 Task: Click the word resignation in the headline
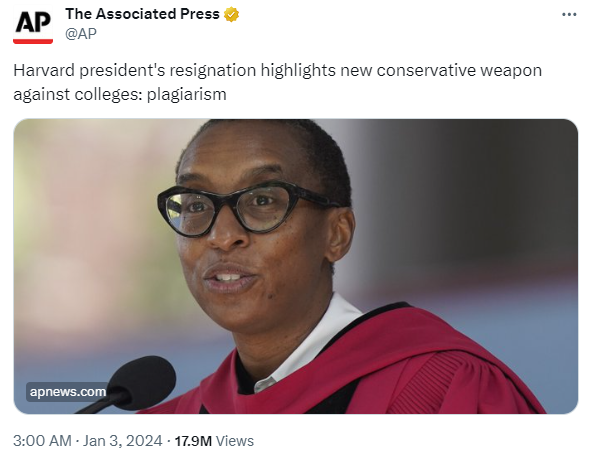(x=213, y=71)
